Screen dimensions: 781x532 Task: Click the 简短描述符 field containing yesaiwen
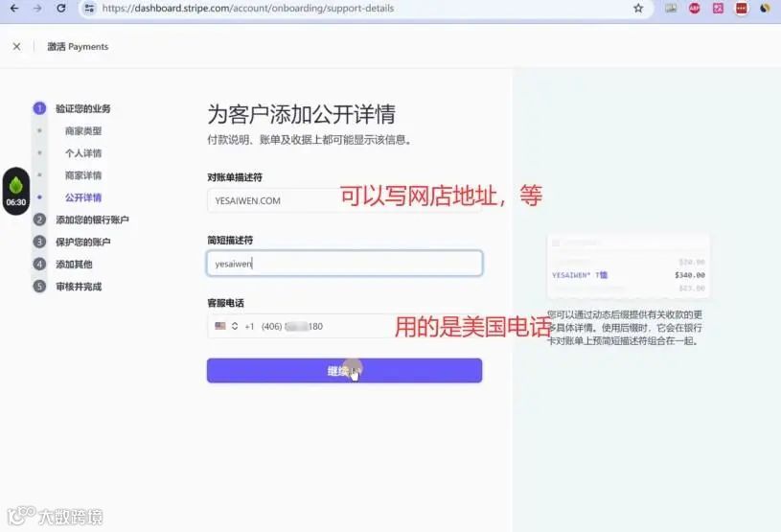pos(344,263)
